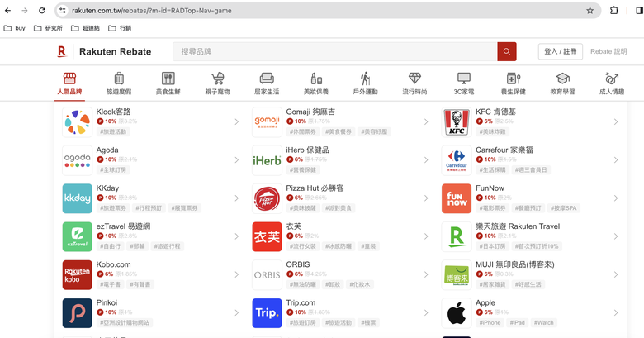Reload the page with refresh button
This screenshot has height=338, width=644.
click(42, 11)
